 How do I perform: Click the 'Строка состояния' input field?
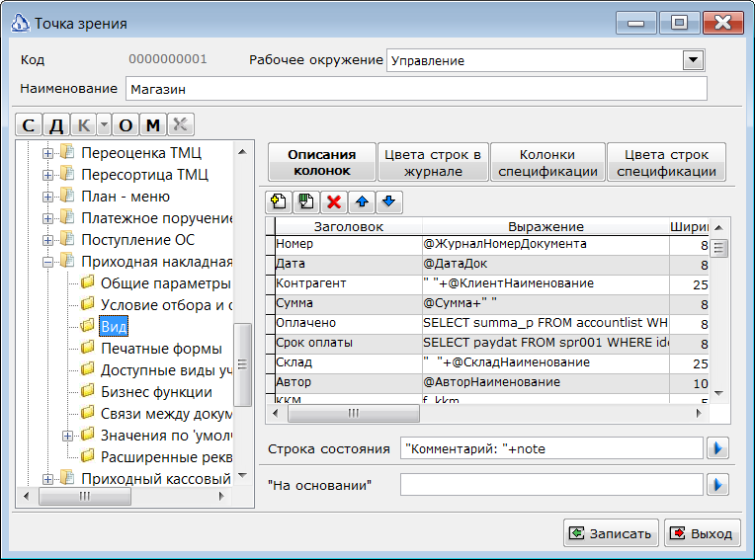pos(551,448)
